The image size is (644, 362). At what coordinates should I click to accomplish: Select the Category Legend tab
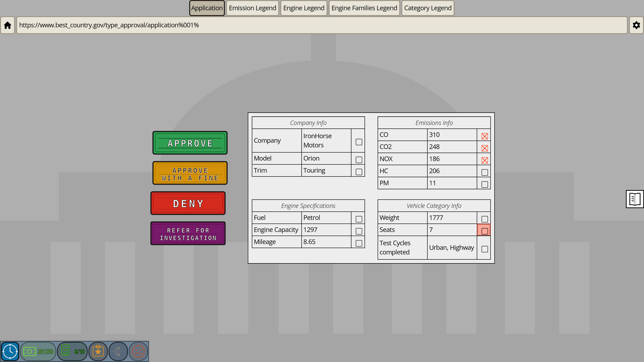(x=427, y=8)
